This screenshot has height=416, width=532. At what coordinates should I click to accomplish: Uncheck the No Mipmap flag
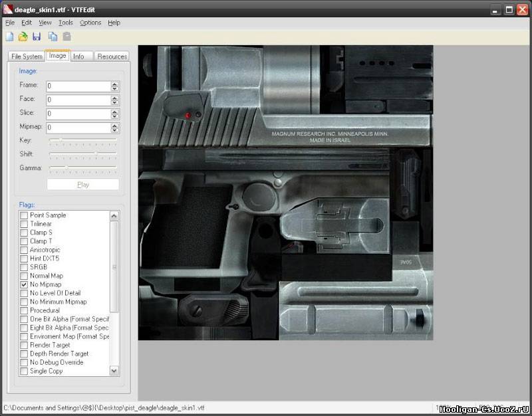(x=24, y=284)
